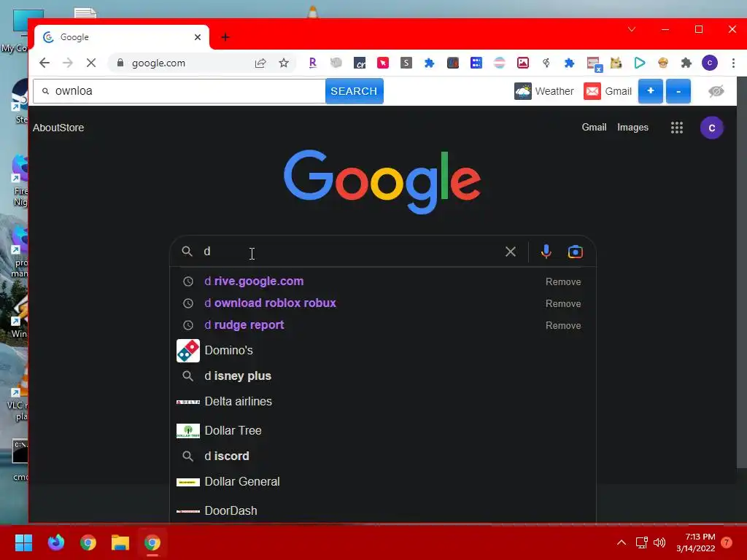
Task: Click page vertical scrollbar
Action: point(742,271)
